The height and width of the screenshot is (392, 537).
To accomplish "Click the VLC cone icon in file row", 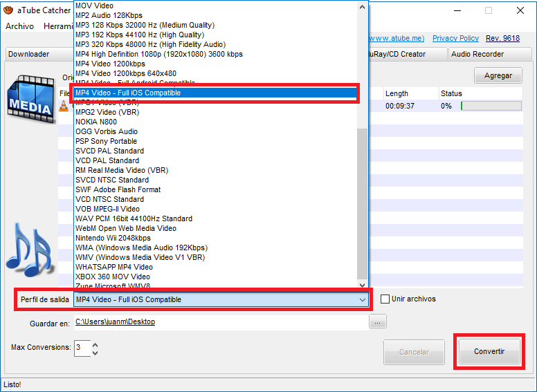I will [x=64, y=106].
